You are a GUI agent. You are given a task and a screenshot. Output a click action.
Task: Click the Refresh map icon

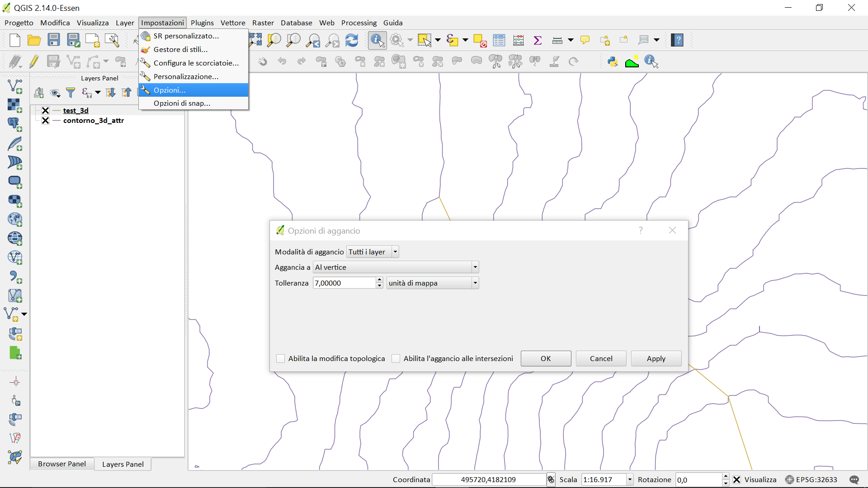(x=352, y=40)
